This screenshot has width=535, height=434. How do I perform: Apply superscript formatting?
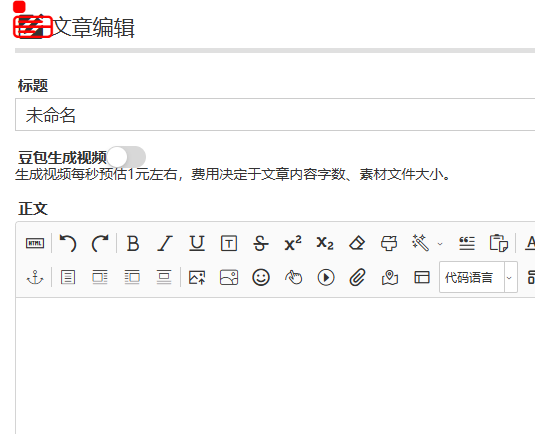tap(293, 243)
